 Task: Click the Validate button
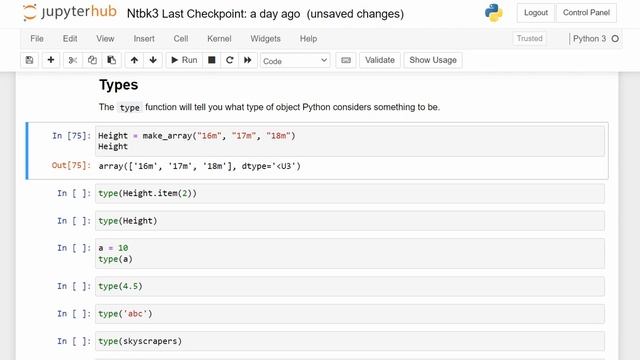[380, 60]
